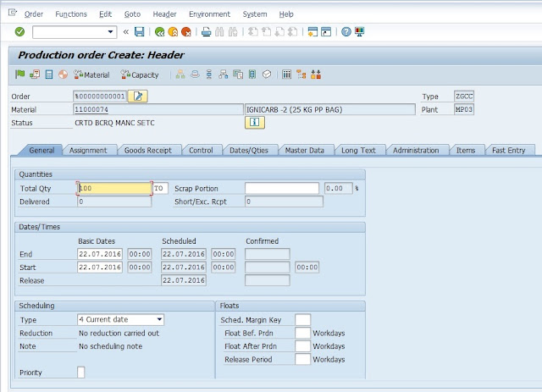Viewport: 542px width, 392px height.
Task: Open Find with first binoculars icon
Action: 219,32
